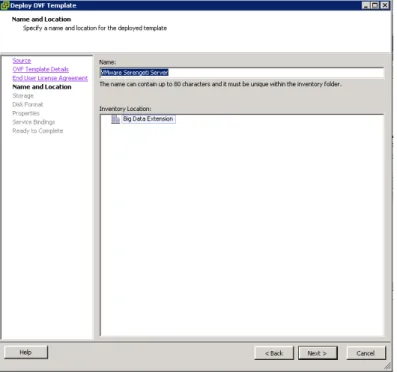Return to End User License Agreement step

click(x=50, y=78)
